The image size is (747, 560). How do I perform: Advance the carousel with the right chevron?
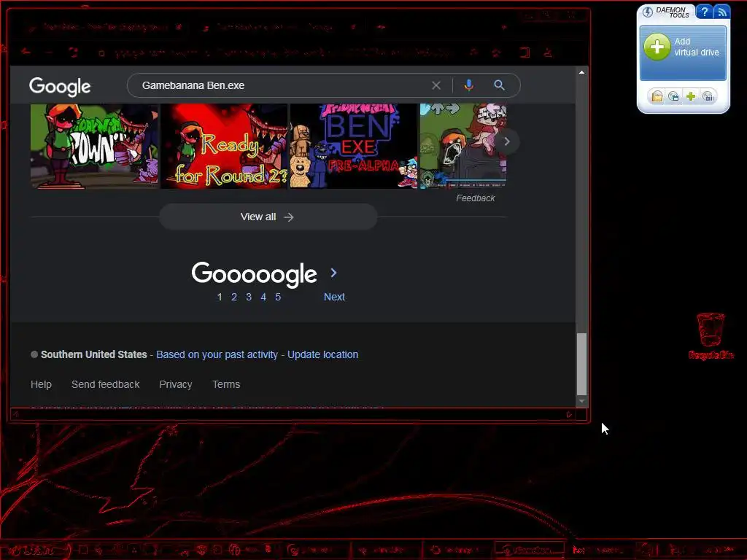pos(507,141)
